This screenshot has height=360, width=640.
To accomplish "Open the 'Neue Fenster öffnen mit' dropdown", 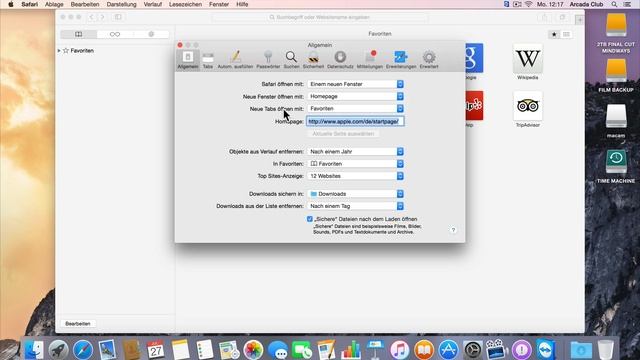I will click(x=356, y=96).
